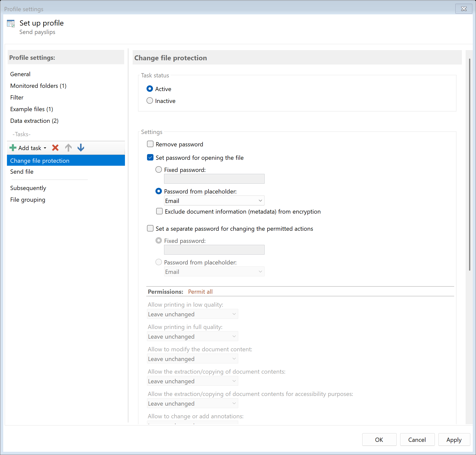Select the Send file task
The width and height of the screenshot is (476, 455).
point(22,171)
